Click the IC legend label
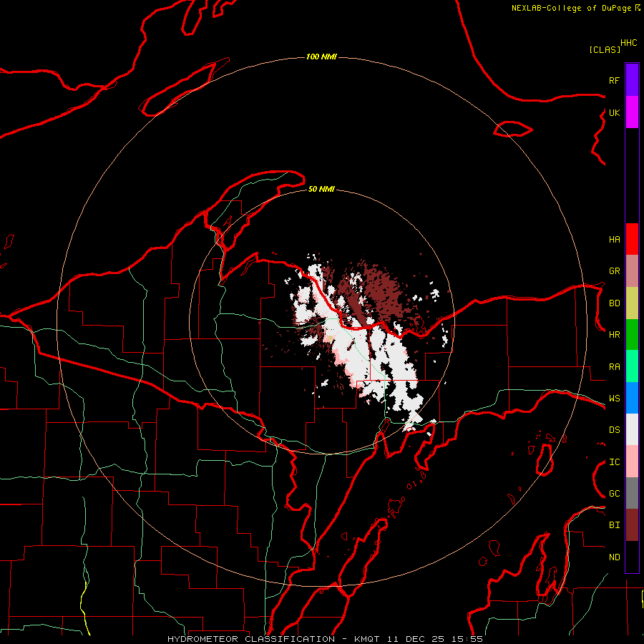The height and width of the screenshot is (644, 644). (x=614, y=462)
